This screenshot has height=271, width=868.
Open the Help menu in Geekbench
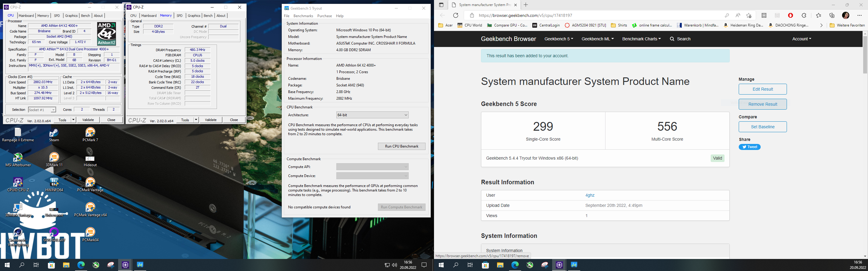pyautogui.click(x=340, y=16)
